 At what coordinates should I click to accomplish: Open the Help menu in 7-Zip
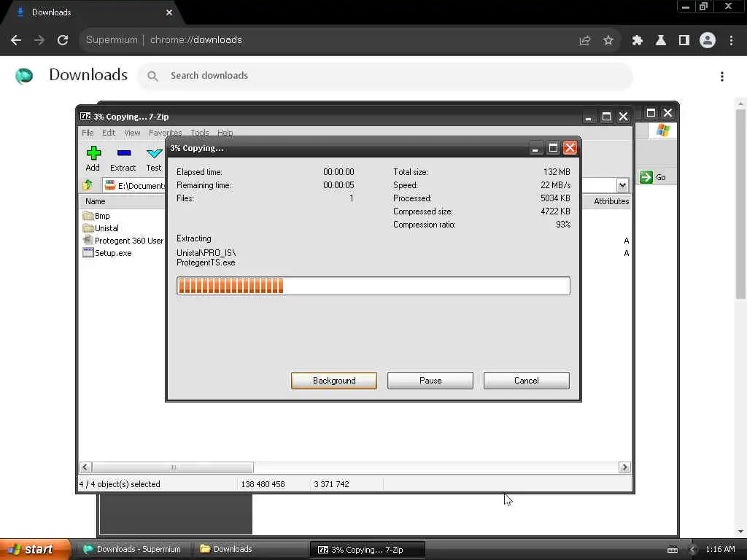click(x=225, y=133)
